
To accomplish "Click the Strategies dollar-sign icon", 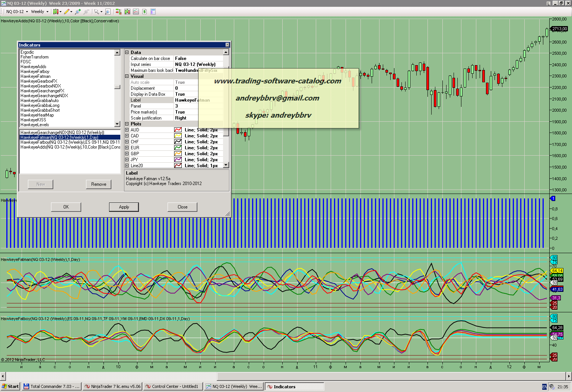I will tap(144, 12).
